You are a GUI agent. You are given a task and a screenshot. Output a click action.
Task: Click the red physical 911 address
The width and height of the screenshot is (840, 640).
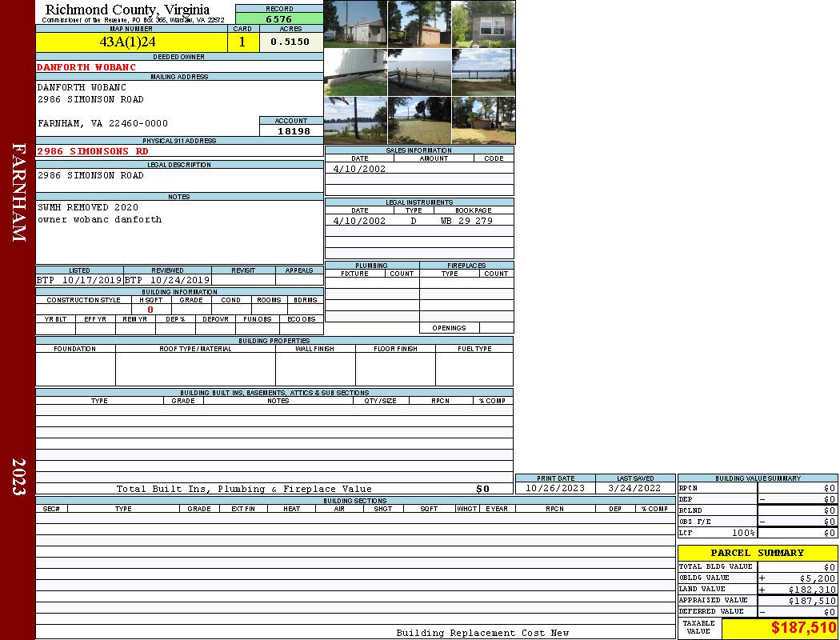93,150
